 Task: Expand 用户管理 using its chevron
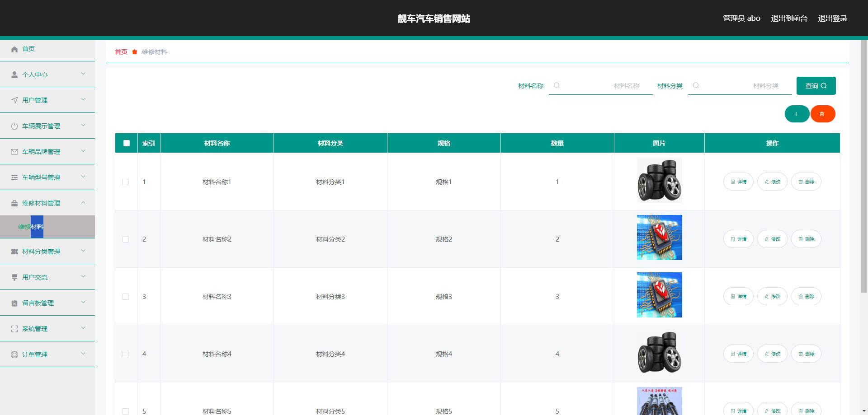[x=83, y=99]
